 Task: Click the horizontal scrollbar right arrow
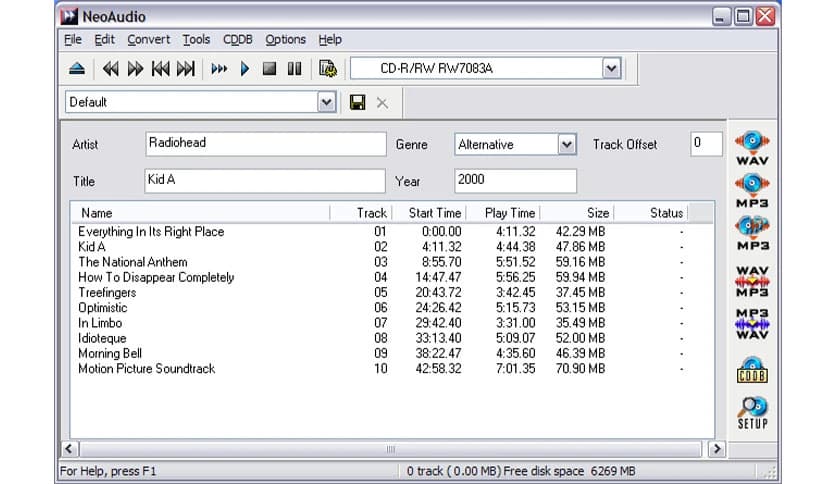coord(715,450)
